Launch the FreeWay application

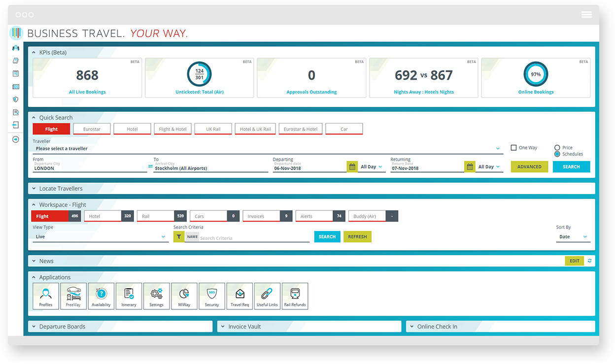73,296
